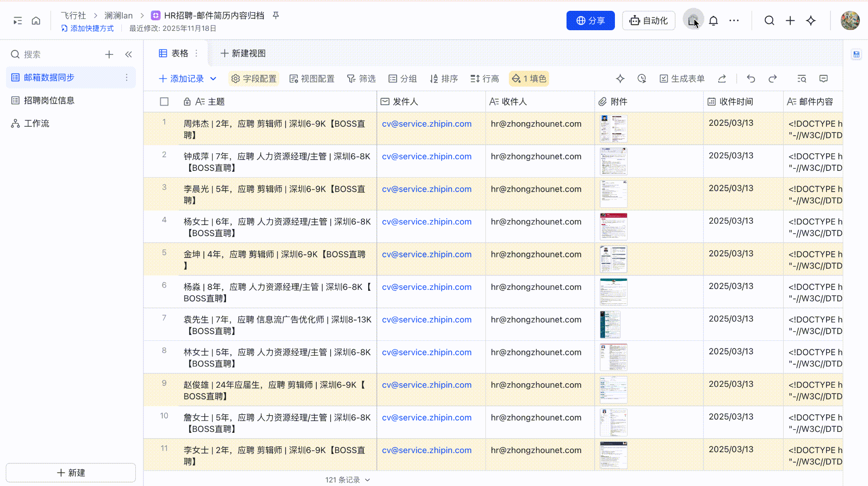868x486 pixels.
Task: Click the toolbar AI sparkle icon
Action: coord(620,79)
